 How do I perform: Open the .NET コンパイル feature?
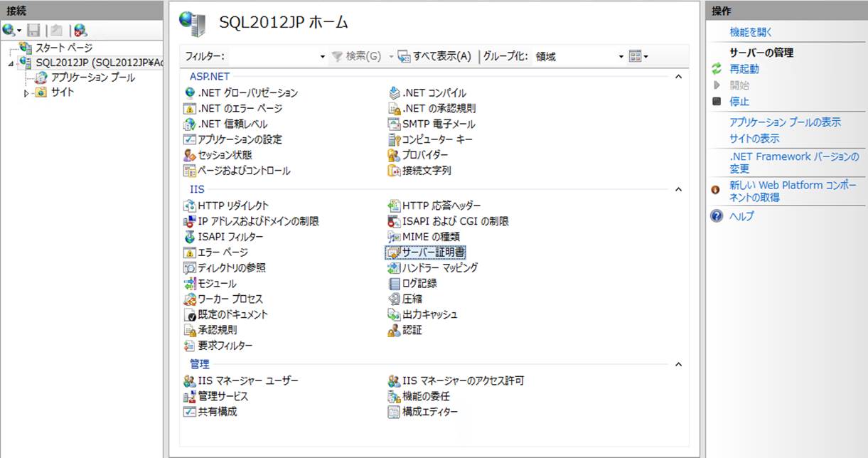tap(427, 93)
